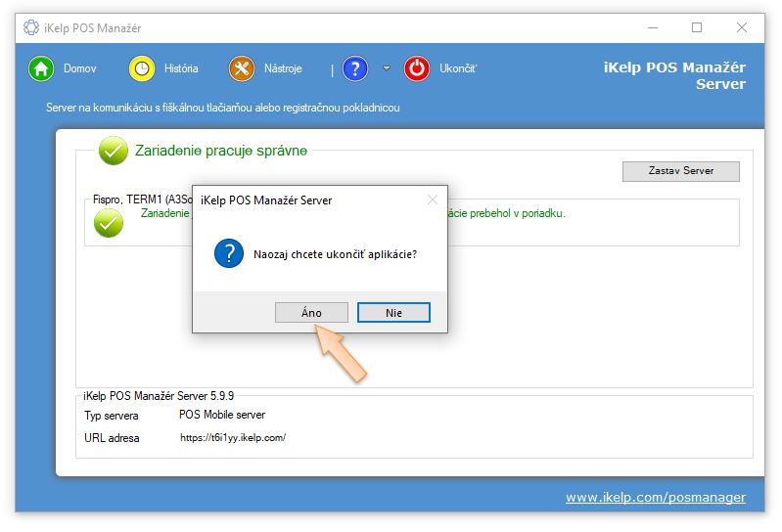Open the yellow História clock icon
Screen dimensions: 782x532
(143, 68)
